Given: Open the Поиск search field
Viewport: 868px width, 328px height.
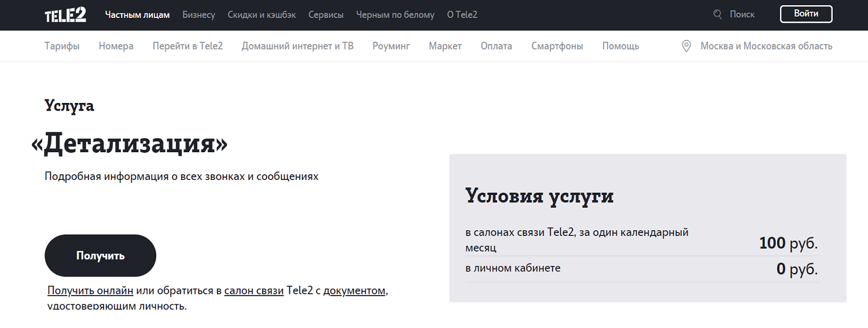Looking at the screenshot, I should tap(742, 14).
